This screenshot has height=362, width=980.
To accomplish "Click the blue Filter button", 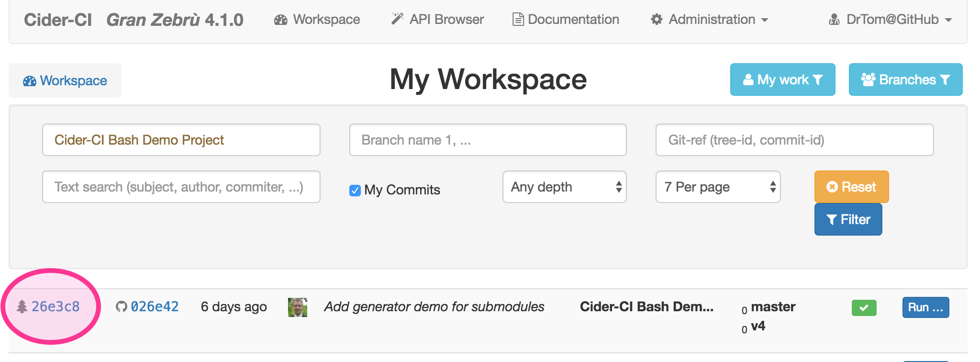I will (x=848, y=219).
